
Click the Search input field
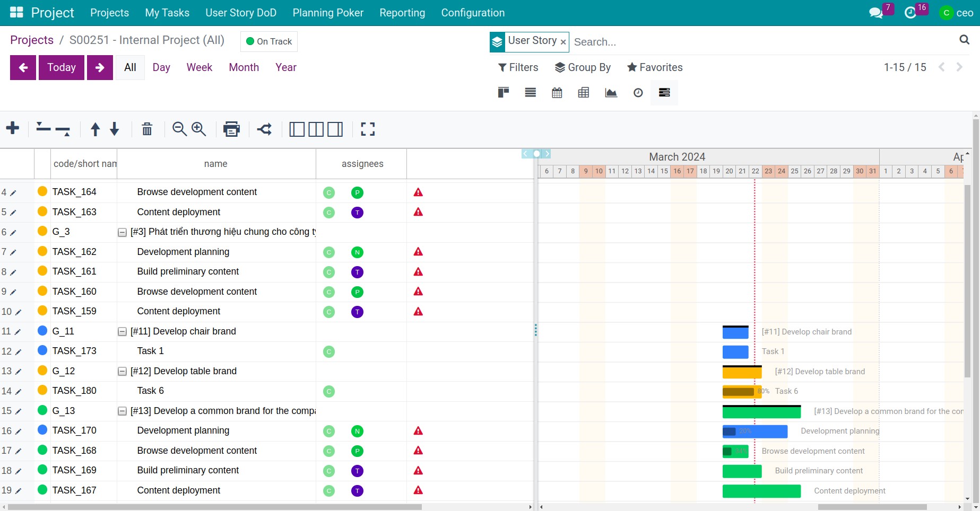click(x=764, y=42)
